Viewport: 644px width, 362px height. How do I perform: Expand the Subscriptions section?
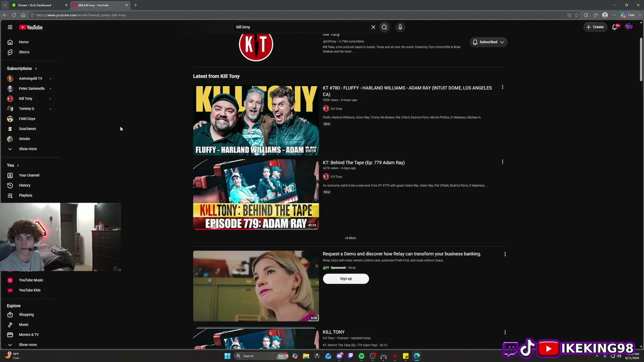(22, 68)
